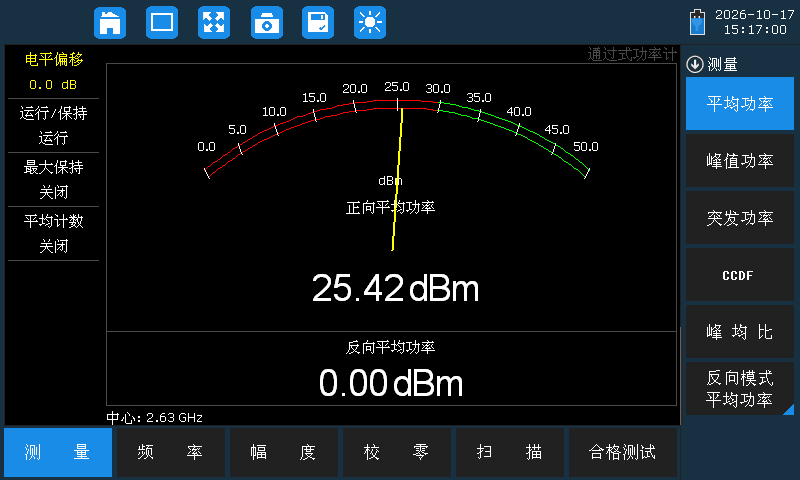800x480 pixels.
Task: Adjust brightness with sun icon
Action: coord(370,22)
